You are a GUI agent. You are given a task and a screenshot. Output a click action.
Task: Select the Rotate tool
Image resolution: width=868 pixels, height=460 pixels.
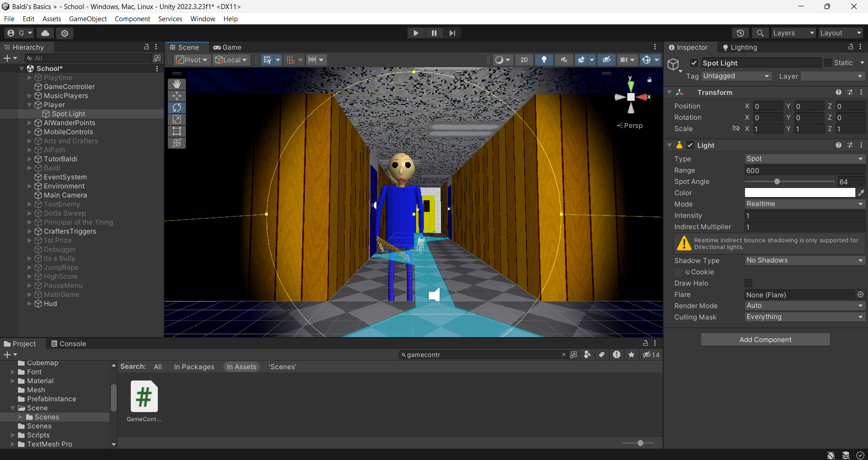tap(177, 108)
